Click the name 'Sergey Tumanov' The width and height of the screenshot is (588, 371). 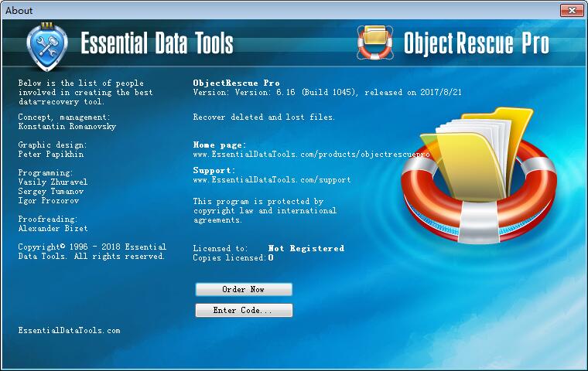point(51,192)
